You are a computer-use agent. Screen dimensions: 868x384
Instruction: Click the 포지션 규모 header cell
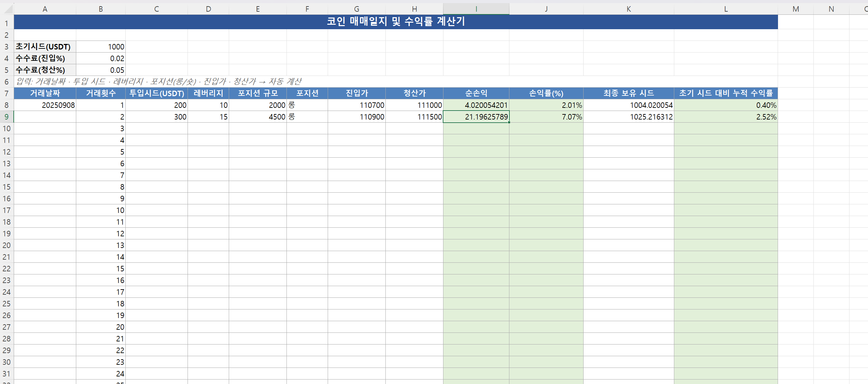pos(258,93)
